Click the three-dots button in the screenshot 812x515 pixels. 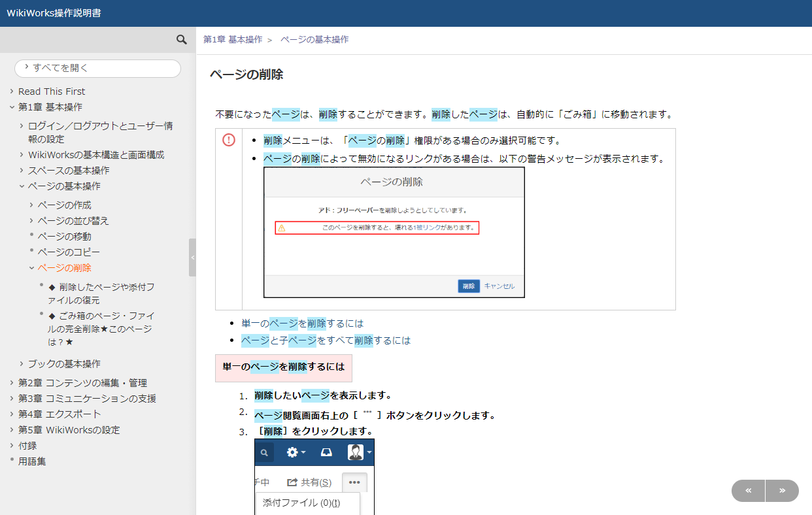pos(354,482)
